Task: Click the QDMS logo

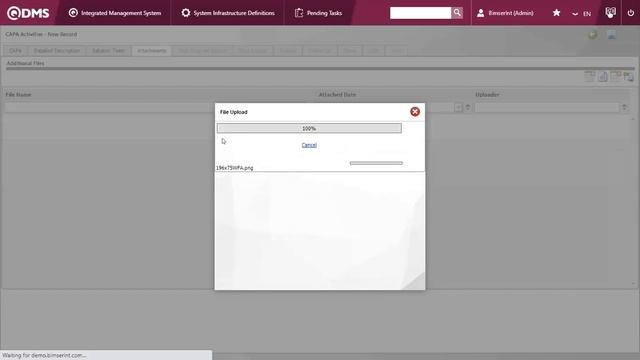Action: coord(28,13)
